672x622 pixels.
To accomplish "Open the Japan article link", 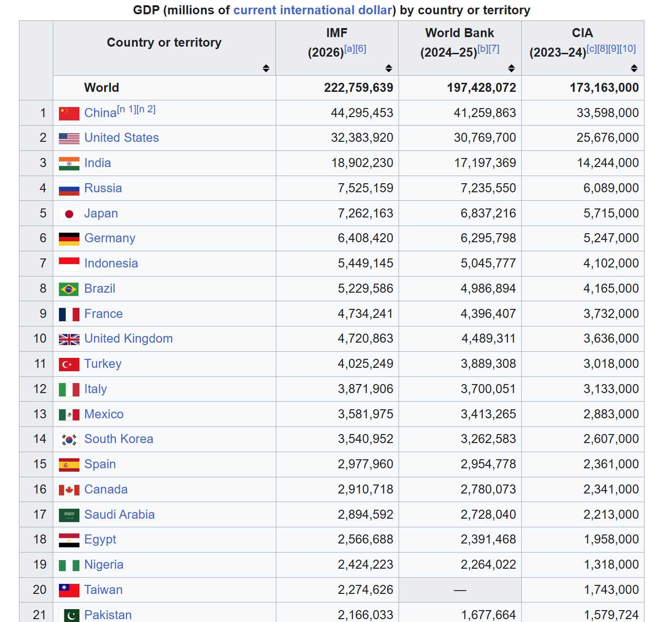I will pos(101,213).
